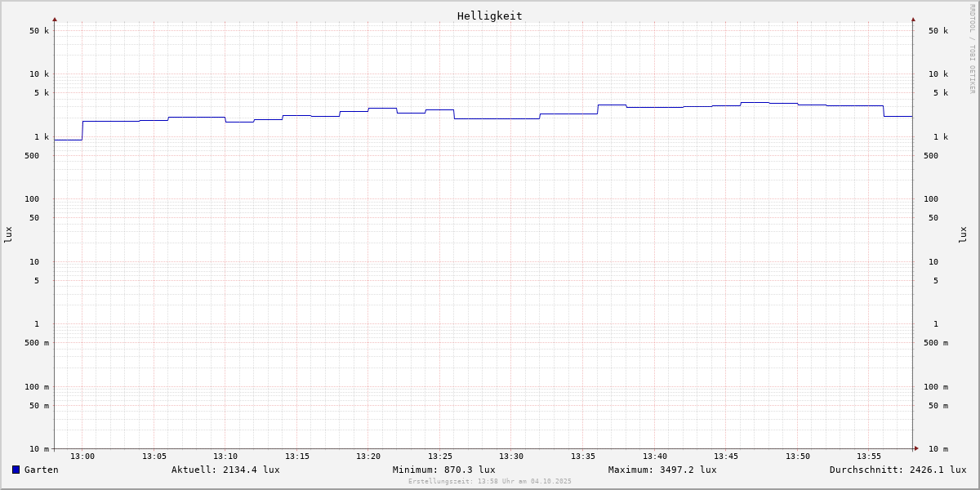Click the right vertical lux axis title
Viewport: 980px width, 490px height.
963,234
